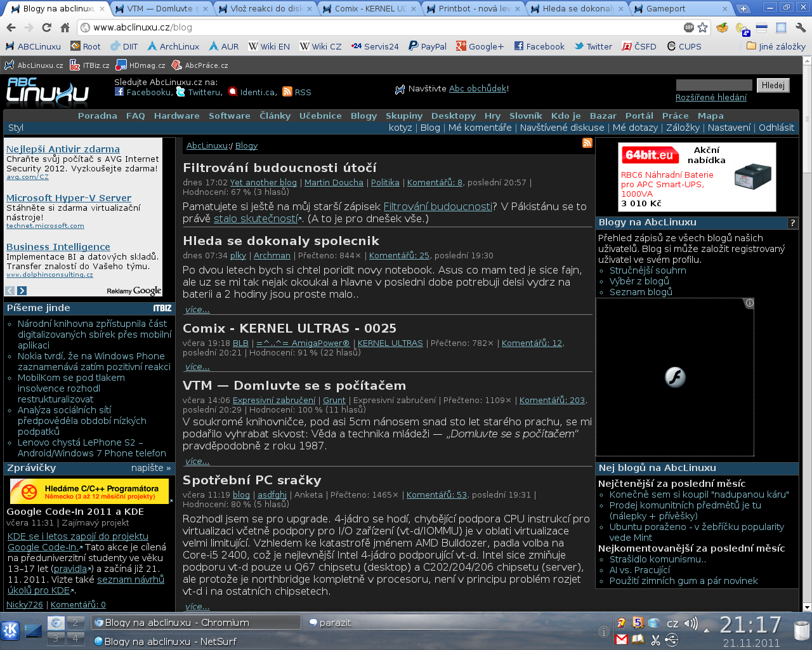Open the parazit chat taskbar entry
The width and height of the screenshot is (812, 650).
pyautogui.click(x=409, y=623)
